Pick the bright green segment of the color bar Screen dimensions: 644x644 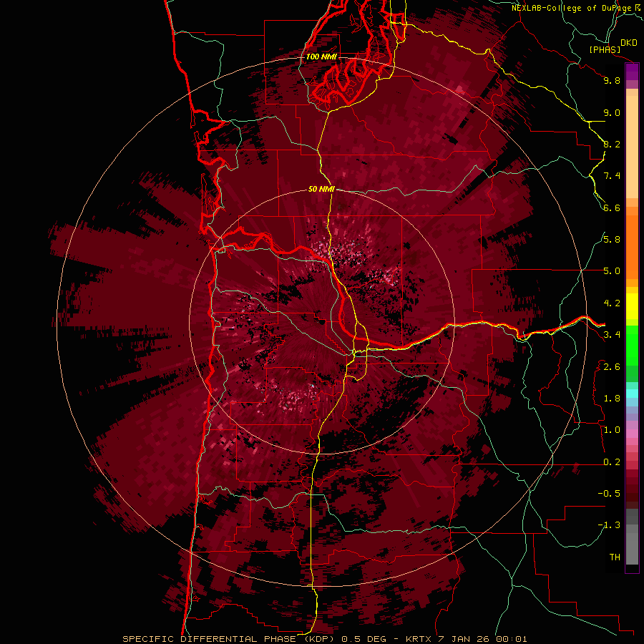(632, 346)
